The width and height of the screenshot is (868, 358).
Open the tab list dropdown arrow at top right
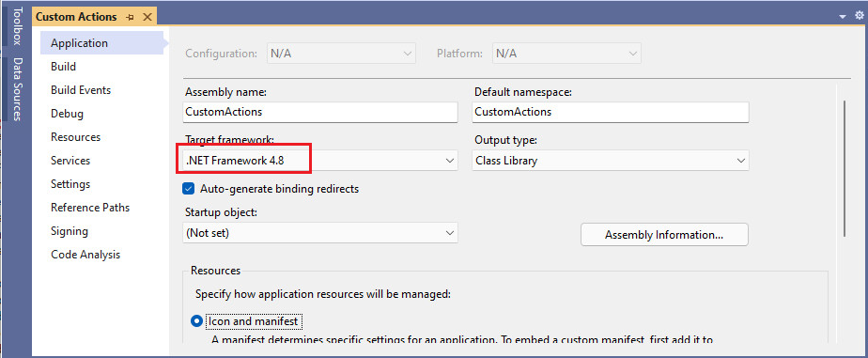coord(843,17)
